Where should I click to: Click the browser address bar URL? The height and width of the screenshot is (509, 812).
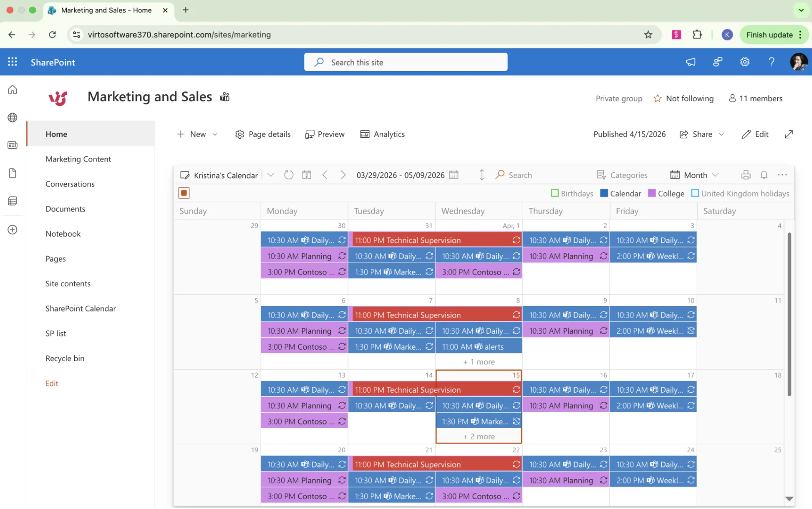[179, 35]
